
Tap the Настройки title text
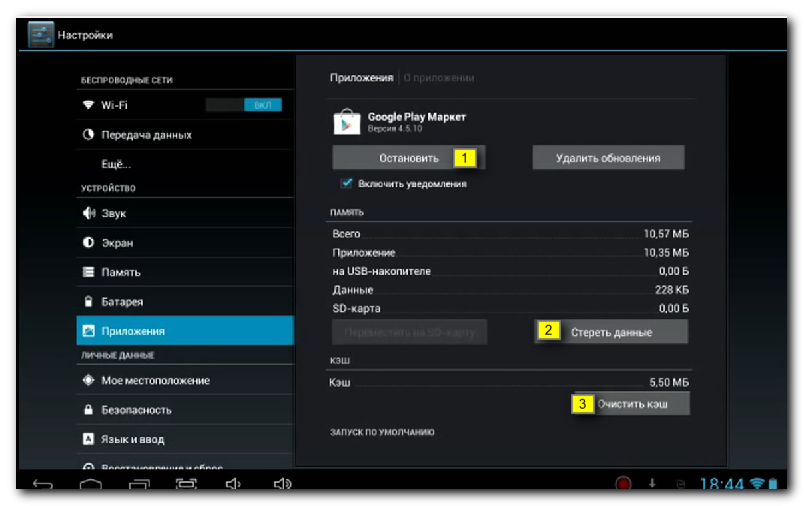click(x=85, y=35)
